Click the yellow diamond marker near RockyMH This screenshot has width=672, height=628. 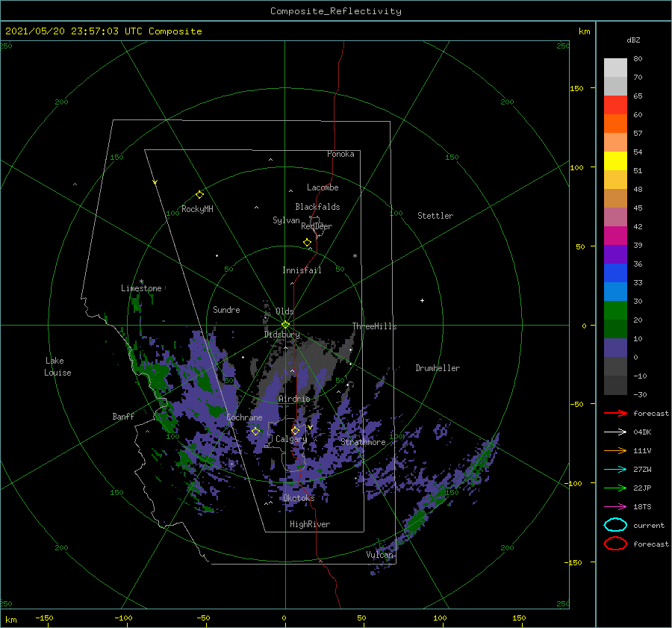pos(199,195)
